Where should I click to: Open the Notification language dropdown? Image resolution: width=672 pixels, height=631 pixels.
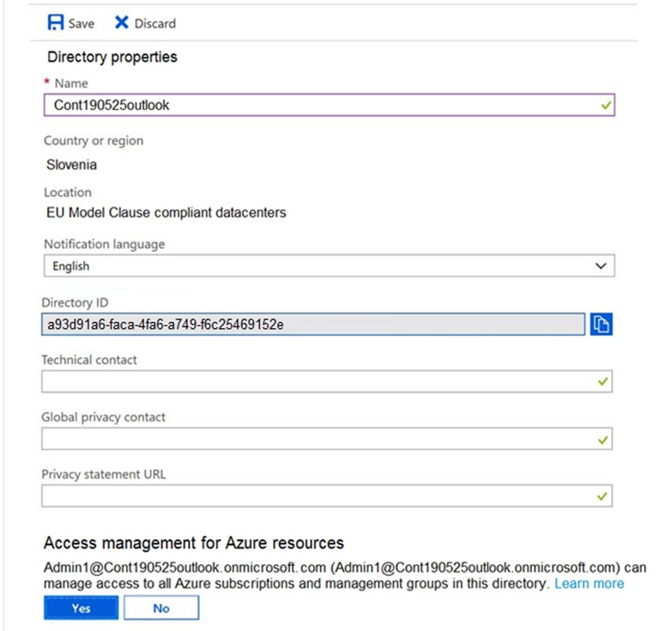[330, 266]
